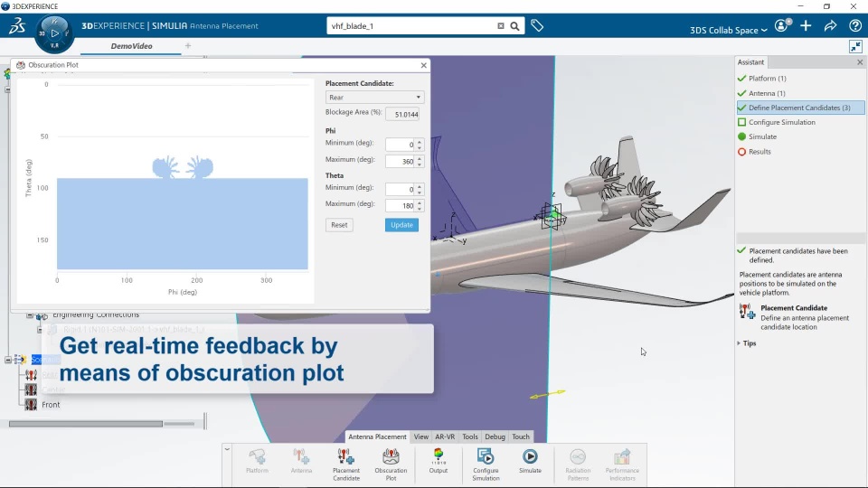Image resolution: width=868 pixels, height=488 pixels.
Task: Open the Obscuration Plot tool
Action: tap(391, 465)
